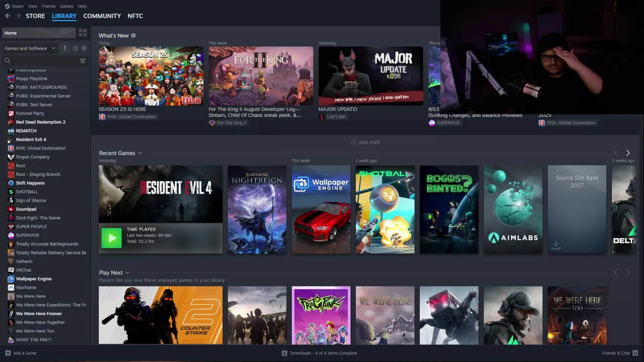Click the SUPERVIVE icon in sidebar list
Screen dimensions: 644x362
11,235
